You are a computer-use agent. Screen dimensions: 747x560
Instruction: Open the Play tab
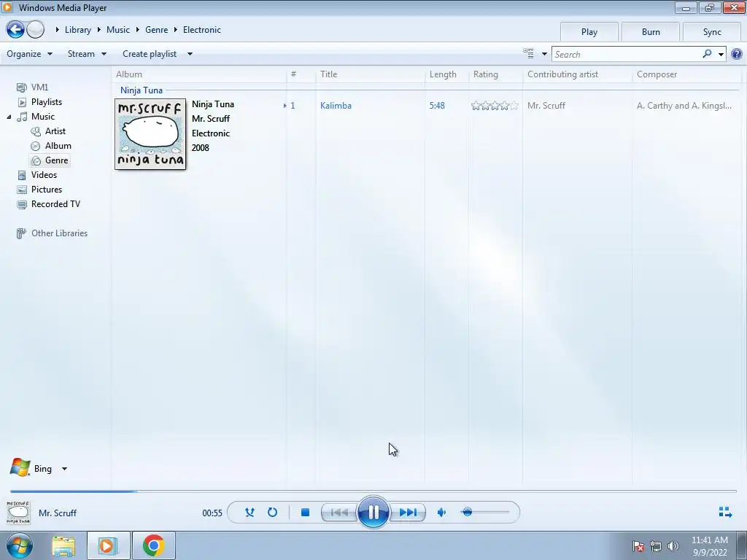point(589,32)
